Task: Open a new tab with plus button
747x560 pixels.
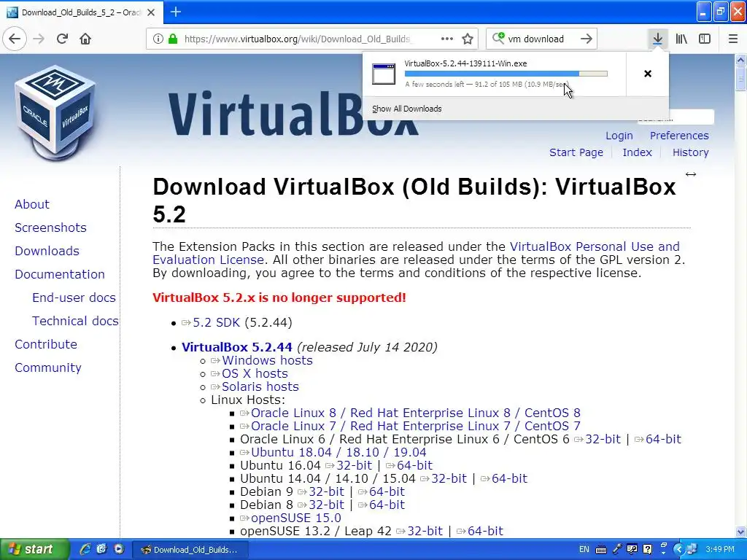Action: (x=176, y=12)
